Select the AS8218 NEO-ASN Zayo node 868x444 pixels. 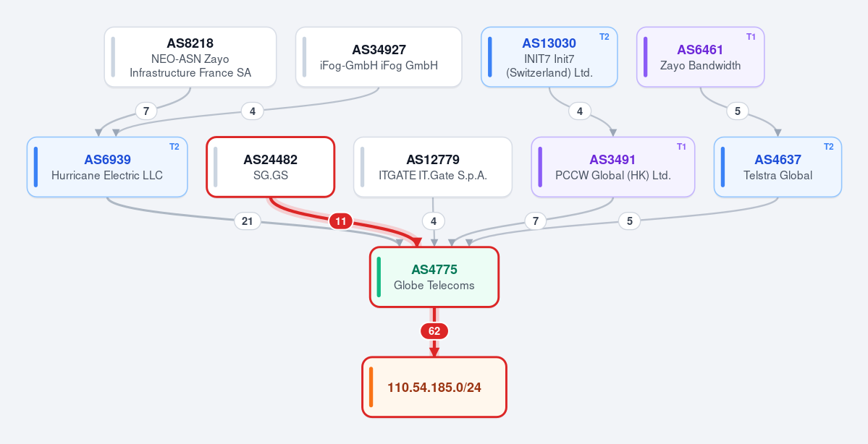(x=190, y=57)
